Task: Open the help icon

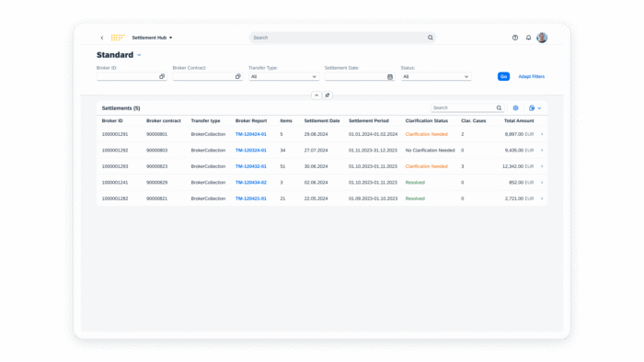Action: click(515, 38)
